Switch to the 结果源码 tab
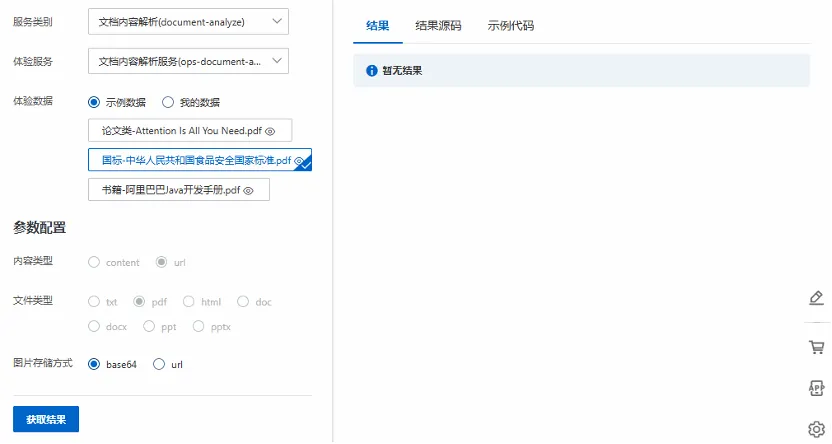This screenshot has height=444, width=832. [438, 25]
